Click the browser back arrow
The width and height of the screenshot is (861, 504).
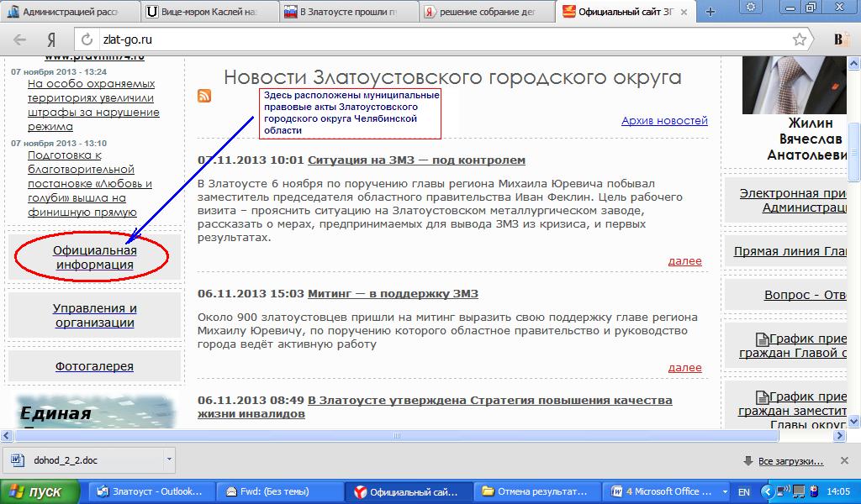pos(20,39)
